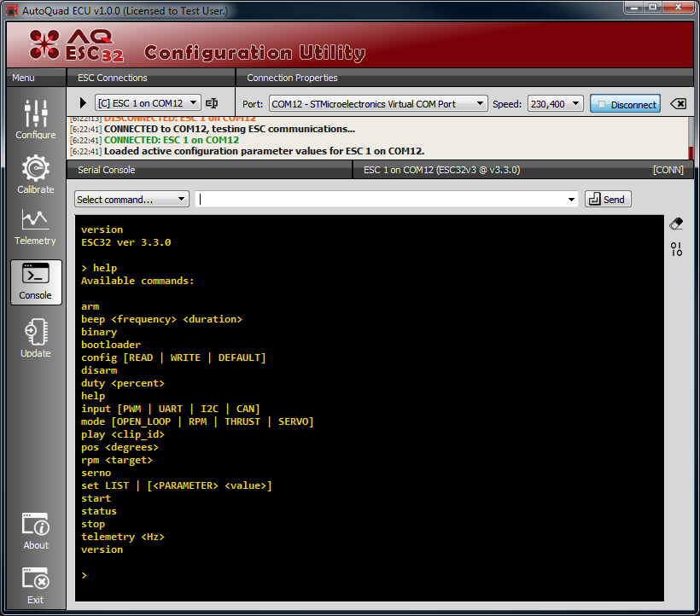Open the About dialog
This screenshot has width=700, height=616.
click(36, 531)
